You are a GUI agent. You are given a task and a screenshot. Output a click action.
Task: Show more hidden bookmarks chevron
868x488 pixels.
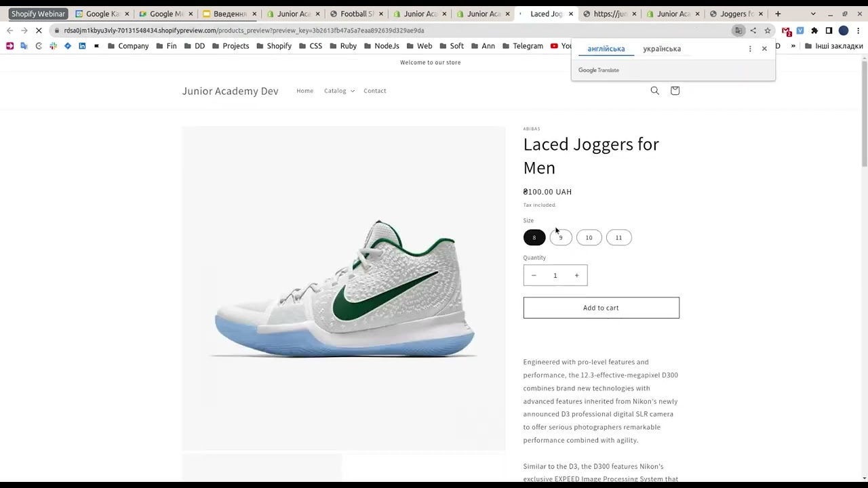(793, 46)
